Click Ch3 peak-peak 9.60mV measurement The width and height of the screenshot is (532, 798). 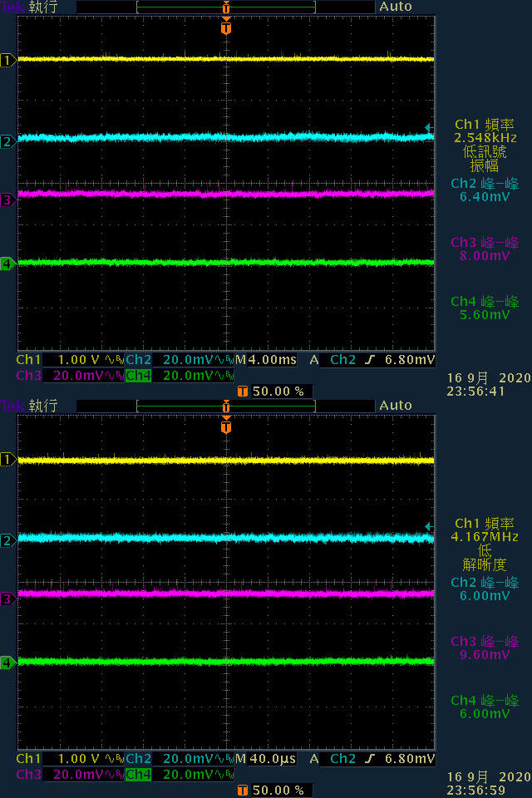pos(485,648)
